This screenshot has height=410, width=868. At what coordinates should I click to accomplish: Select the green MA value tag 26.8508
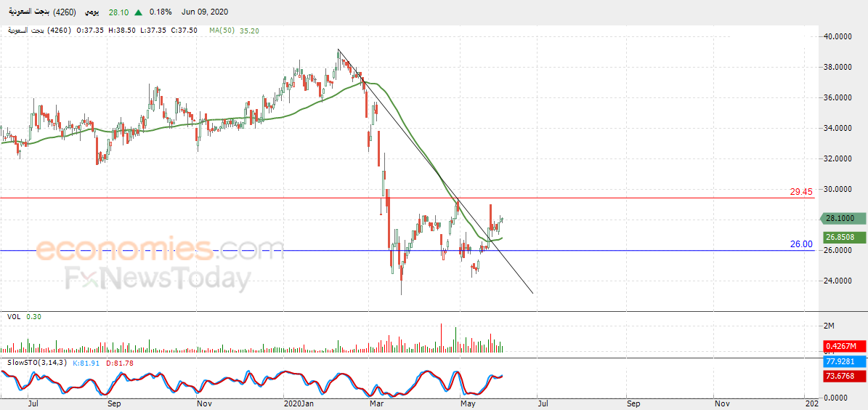pos(845,236)
